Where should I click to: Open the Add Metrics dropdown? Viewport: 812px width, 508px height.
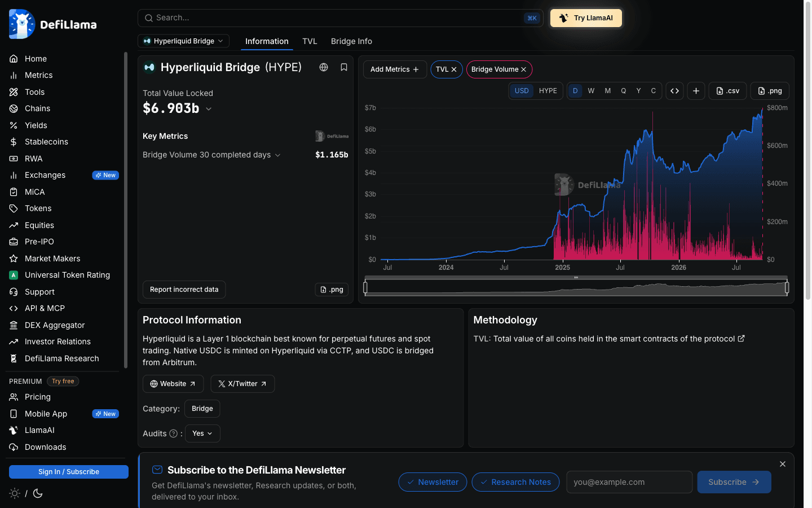(395, 69)
